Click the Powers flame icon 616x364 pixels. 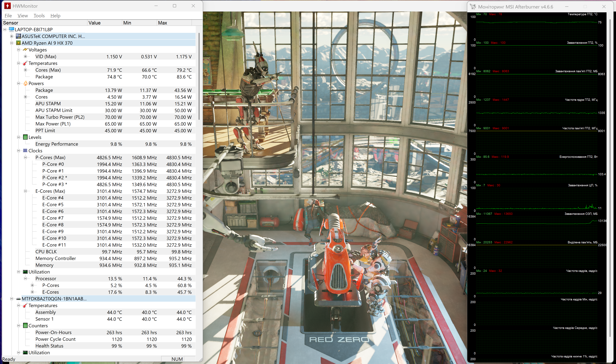click(25, 83)
